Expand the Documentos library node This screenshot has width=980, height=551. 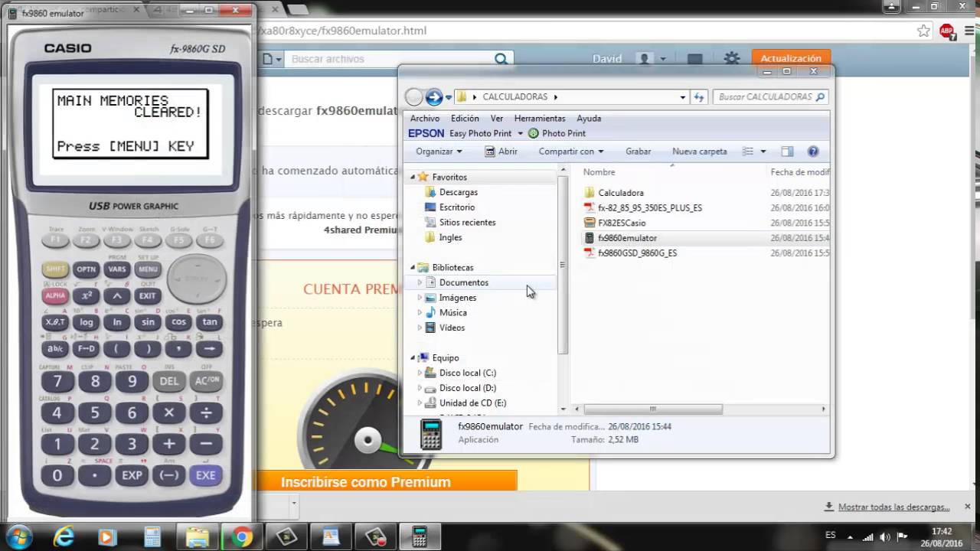point(420,282)
